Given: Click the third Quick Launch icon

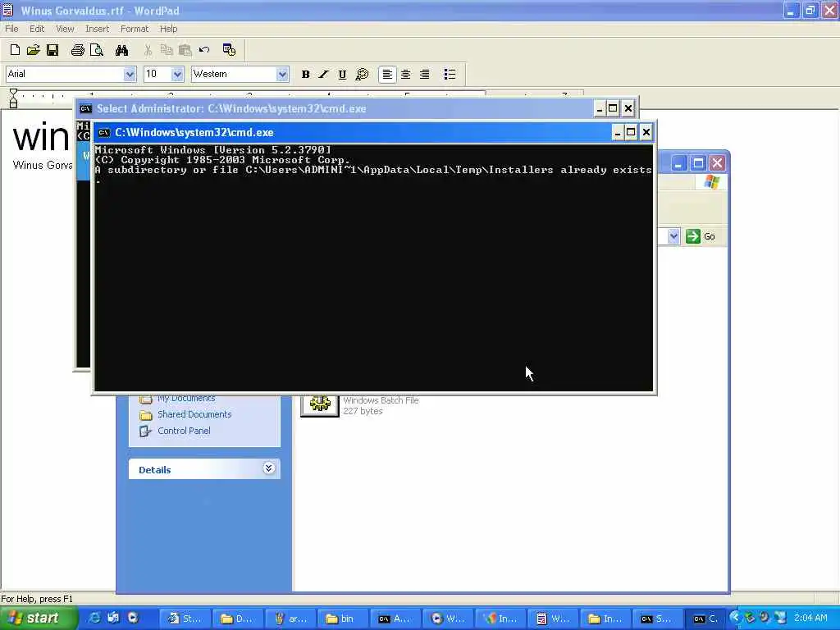Looking at the screenshot, I should pyautogui.click(x=132, y=619).
